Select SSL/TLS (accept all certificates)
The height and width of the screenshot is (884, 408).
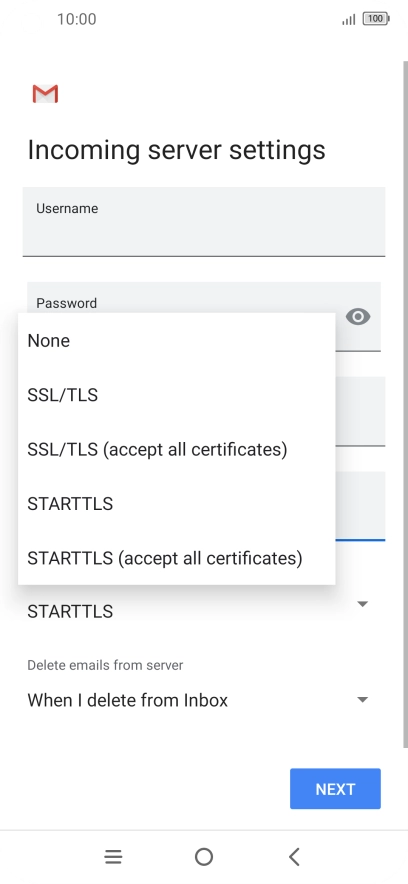coord(177,449)
